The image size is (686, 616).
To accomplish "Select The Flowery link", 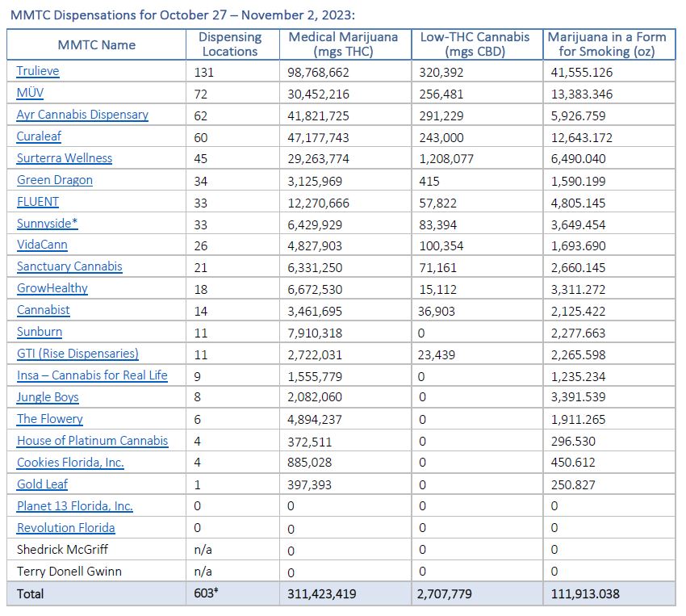I will tap(50, 419).
